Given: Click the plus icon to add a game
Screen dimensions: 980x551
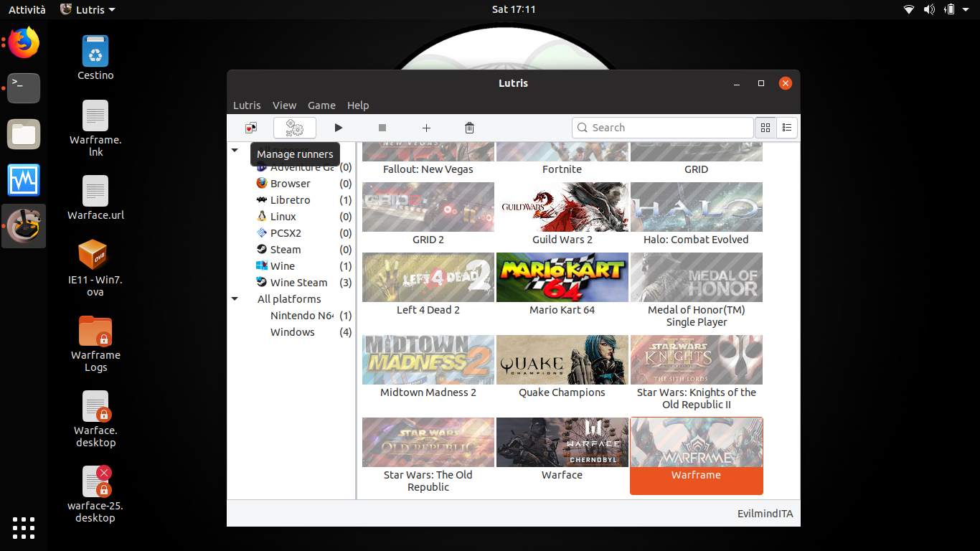Looking at the screenshot, I should pyautogui.click(x=426, y=128).
